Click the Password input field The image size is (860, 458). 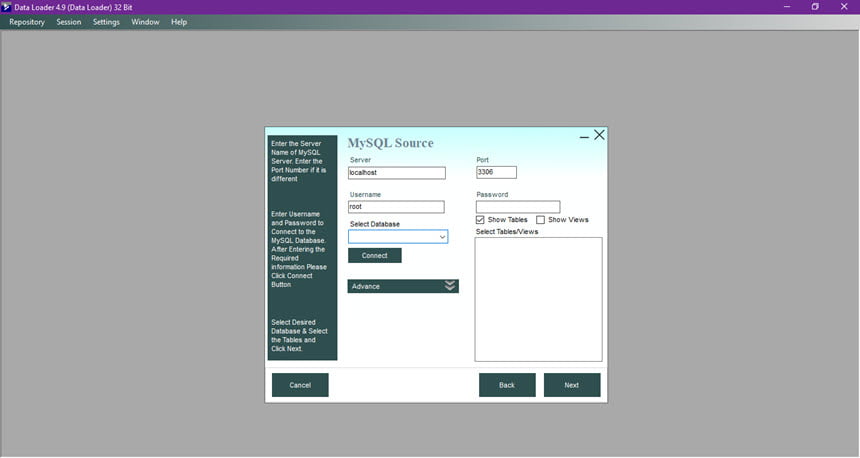(x=518, y=207)
